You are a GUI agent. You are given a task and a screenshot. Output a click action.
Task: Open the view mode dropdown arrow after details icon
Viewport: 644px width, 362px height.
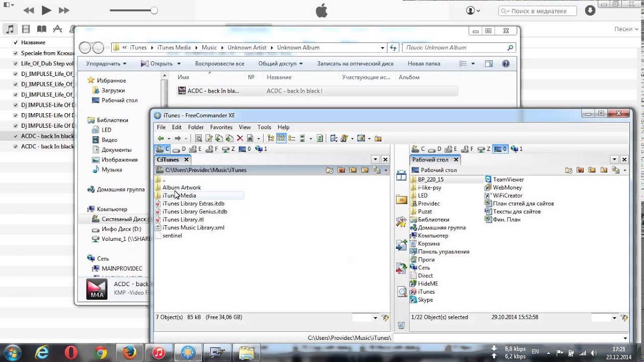click(x=310, y=139)
